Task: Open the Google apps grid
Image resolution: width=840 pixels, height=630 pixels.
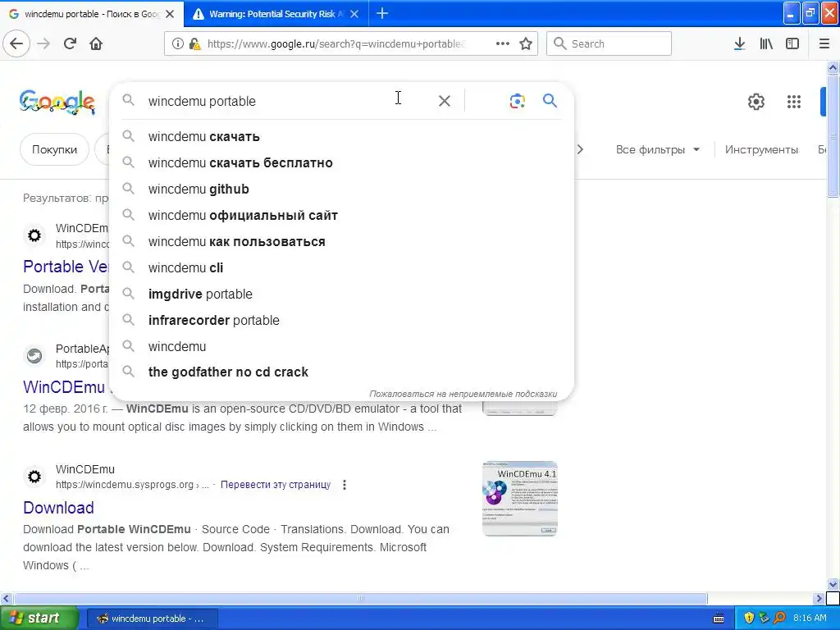Action: pyautogui.click(x=793, y=101)
